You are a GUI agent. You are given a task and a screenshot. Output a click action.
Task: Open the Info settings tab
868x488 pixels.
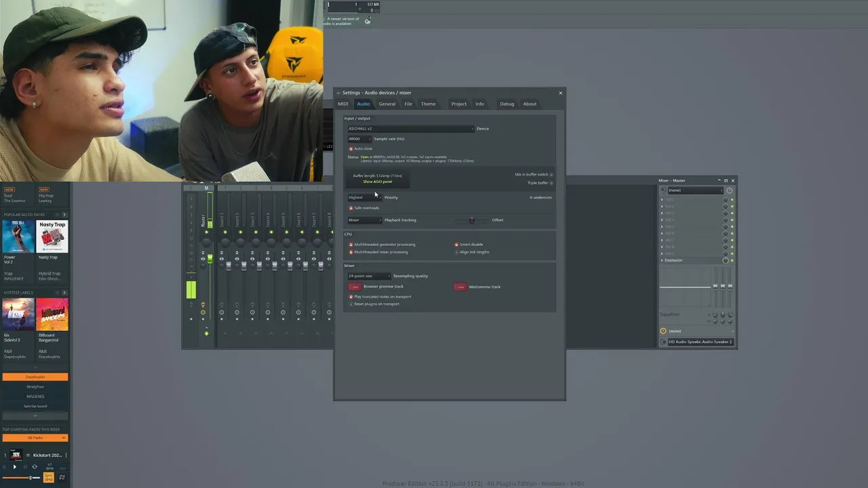(479, 104)
